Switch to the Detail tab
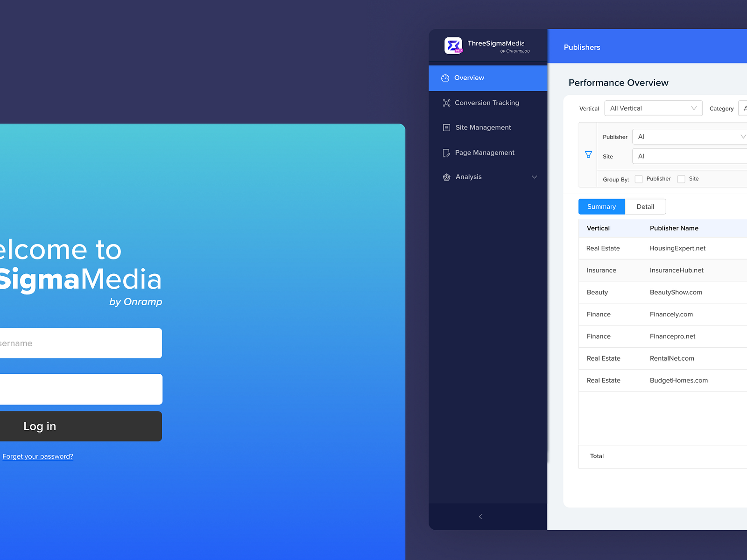 coord(645,206)
